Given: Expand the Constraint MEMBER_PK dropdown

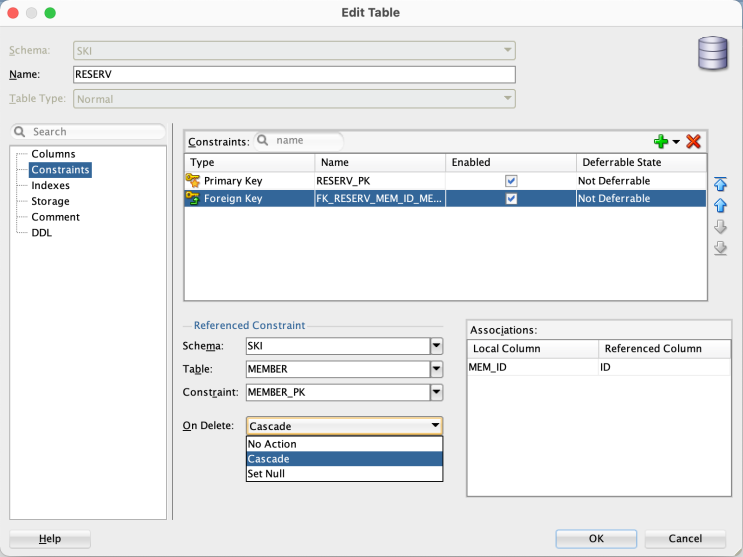Looking at the screenshot, I should click(436, 392).
